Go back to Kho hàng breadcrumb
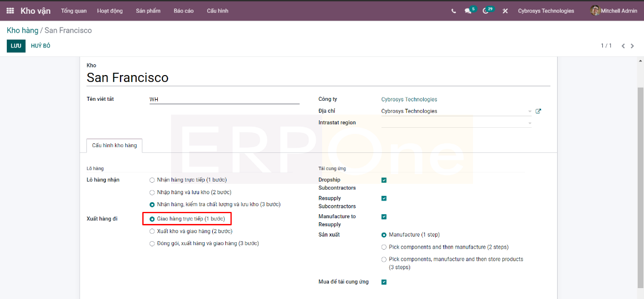This screenshot has width=644, height=299. 22,30
